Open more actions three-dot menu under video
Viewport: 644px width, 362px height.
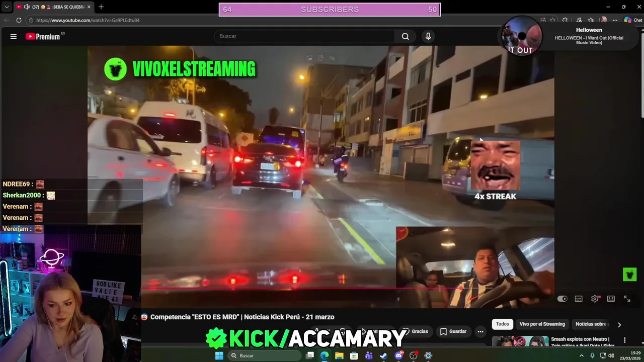[x=480, y=331]
